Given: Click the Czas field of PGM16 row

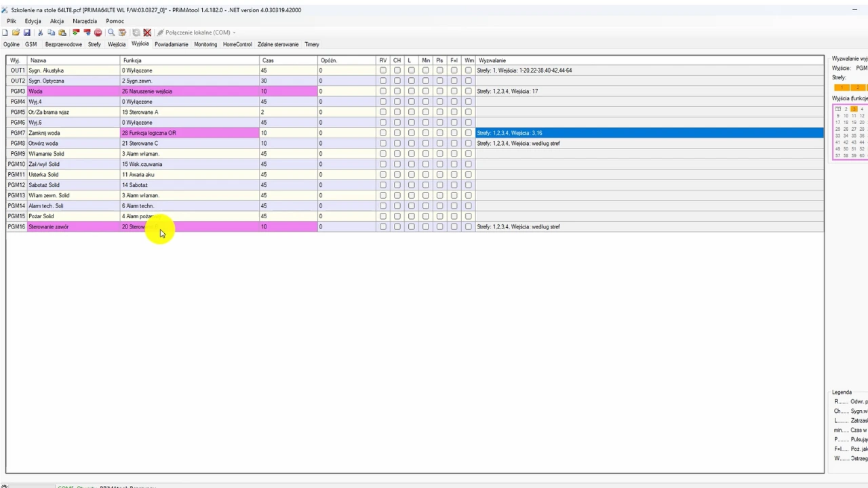Looking at the screenshot, I should [288, 227].
